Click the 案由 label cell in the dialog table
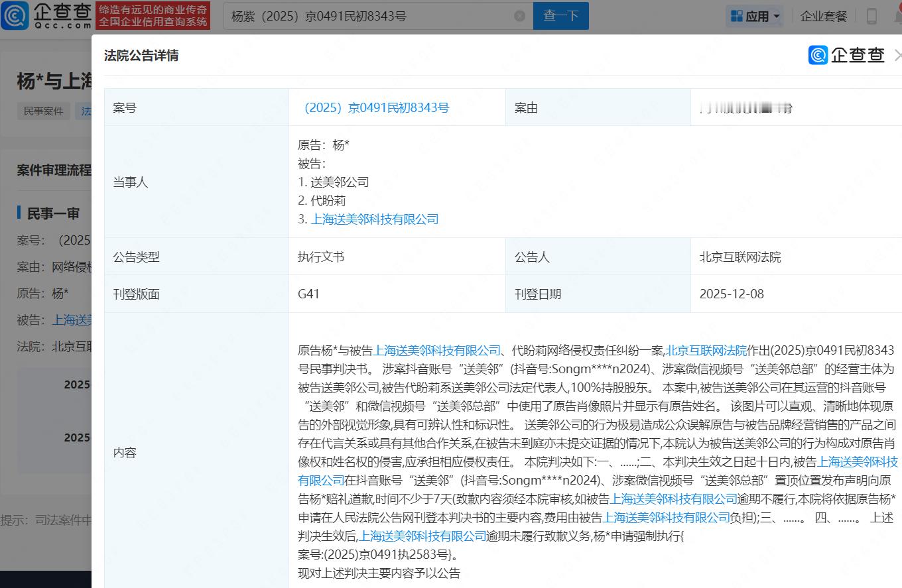The height and width of the screenshot is (588, 902). point(598,107)
